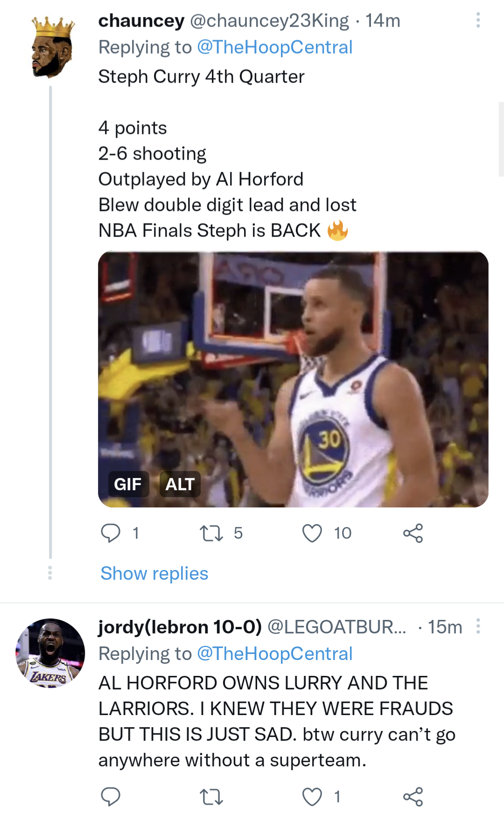Share jordy's tweet via share icon
Image resolution: width=504 pixels, height=822 pixels.
[413, 797]
